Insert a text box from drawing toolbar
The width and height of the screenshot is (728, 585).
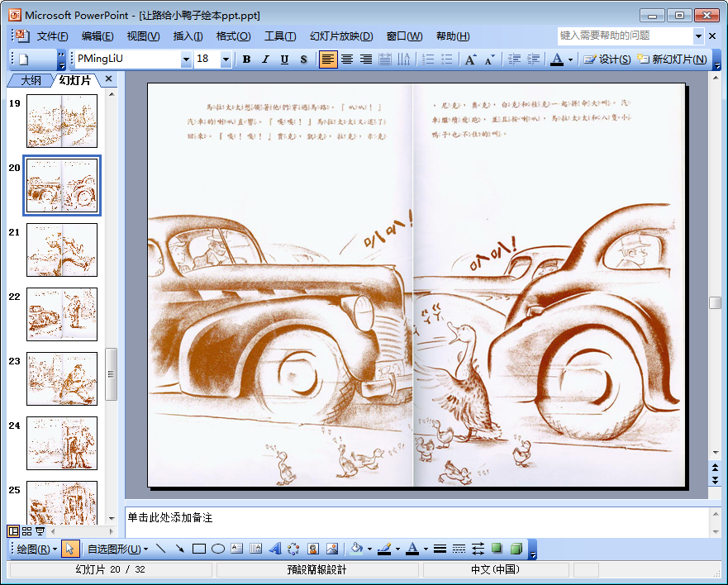(x=236, y=549)
